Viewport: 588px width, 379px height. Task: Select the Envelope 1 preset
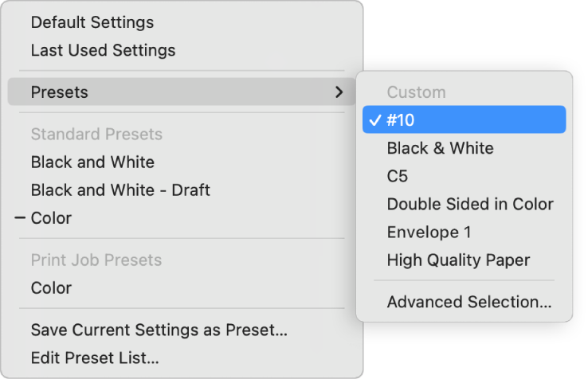click(429, 232)
